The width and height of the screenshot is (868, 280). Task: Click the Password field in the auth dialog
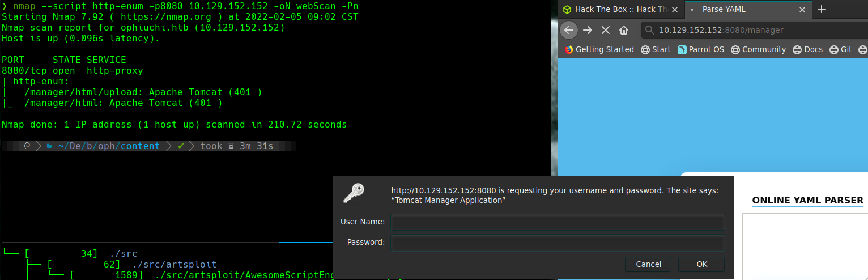pos(558,243)
